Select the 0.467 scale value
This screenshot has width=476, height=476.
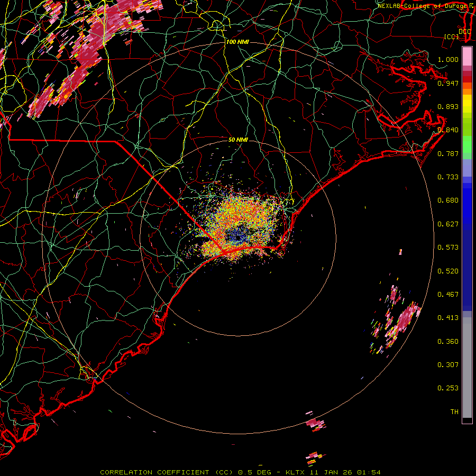[x=448, y=295]
